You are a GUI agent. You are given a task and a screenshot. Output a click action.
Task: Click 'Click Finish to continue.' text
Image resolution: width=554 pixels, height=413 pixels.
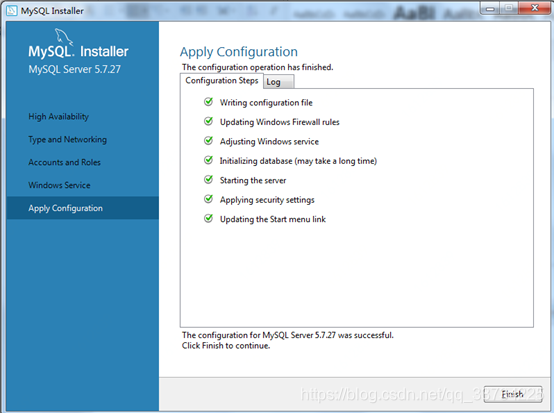226,346
